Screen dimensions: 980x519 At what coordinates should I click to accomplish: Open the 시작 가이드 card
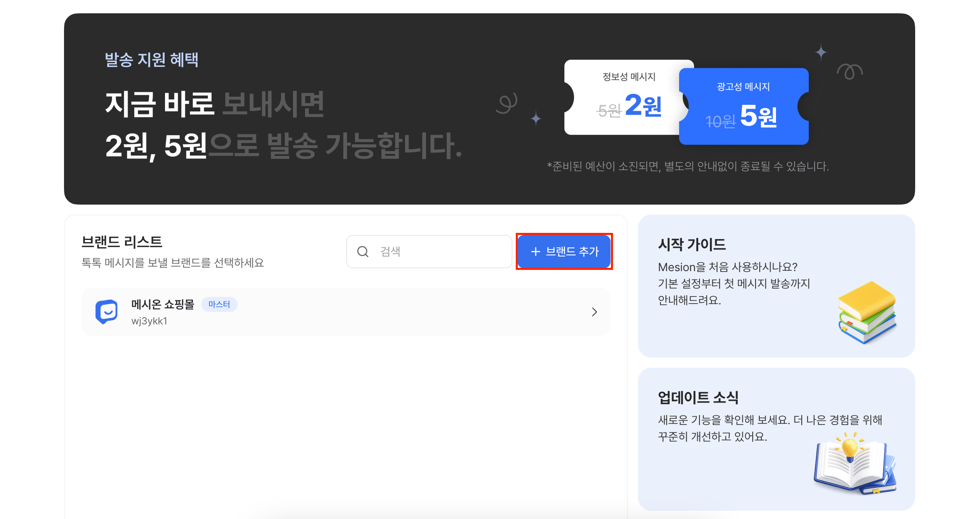776,286
